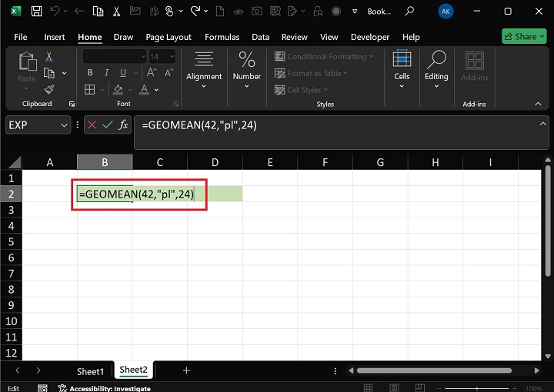Open the font size dropdown
The width and height of the screenshot is (554, 392).
pos(172,56)
